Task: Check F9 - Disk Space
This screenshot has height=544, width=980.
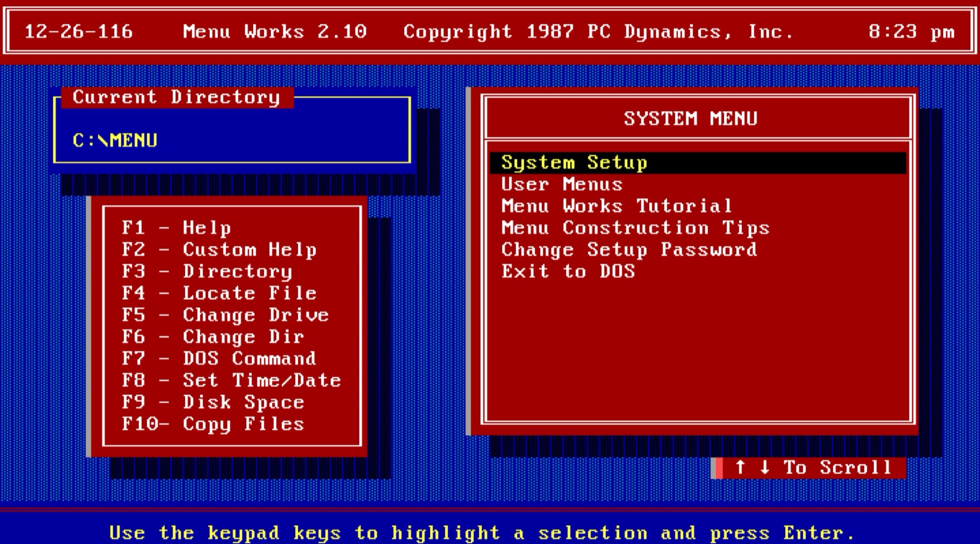Action: [x=213, y=402]
